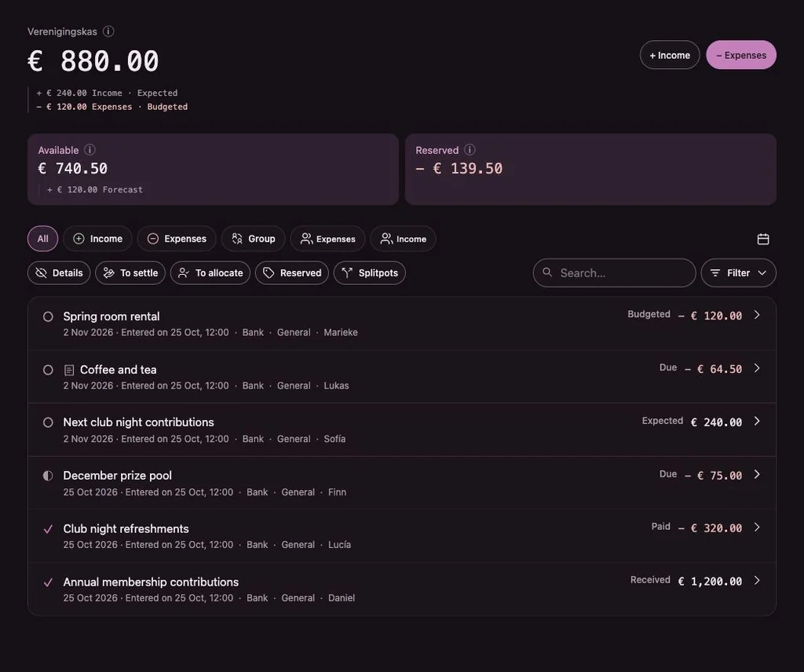Open the Reserved balance card
804x672 pixels.
click(x=590, y=169)
